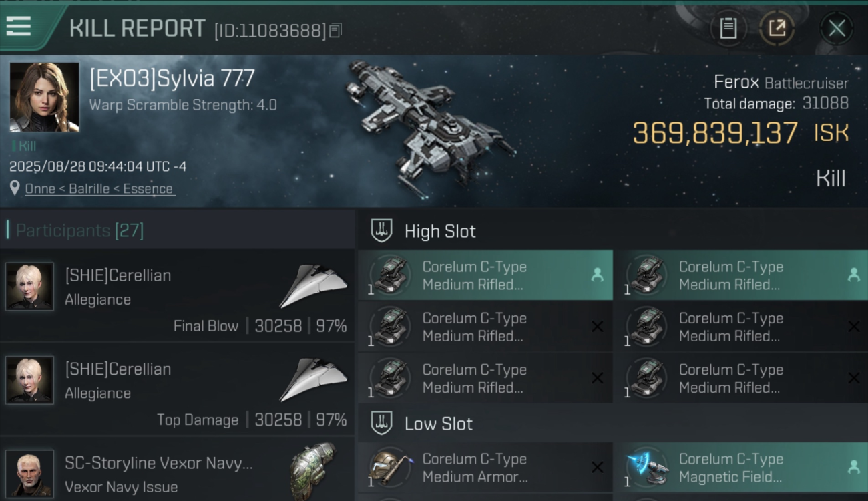Open the clipboard notes icon
The width and height of the screenshot is (868, 501).
tap(728, 28)
